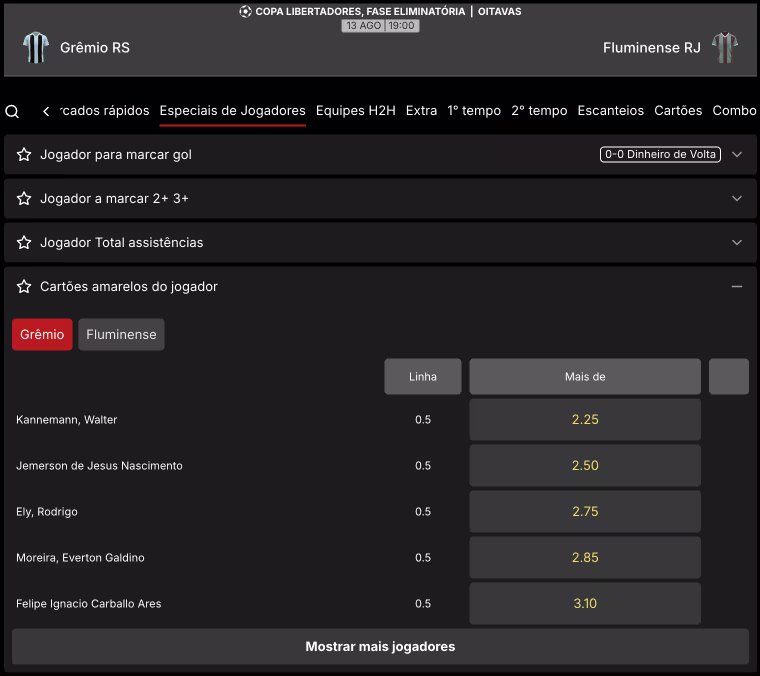Viewport: 760px width, 676px height.
Task: Select 'Especiais de Jogadores' tab
Action: coord(233,110)
